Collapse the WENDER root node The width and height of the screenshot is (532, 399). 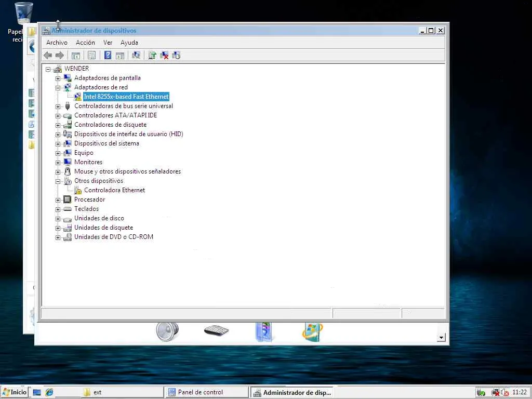[x=48, y=69]
